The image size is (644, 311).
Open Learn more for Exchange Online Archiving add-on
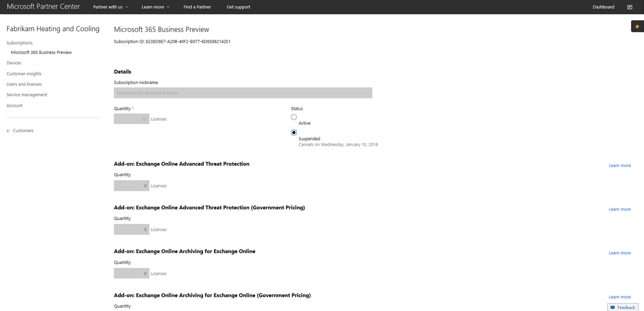[x=619, y=253]
